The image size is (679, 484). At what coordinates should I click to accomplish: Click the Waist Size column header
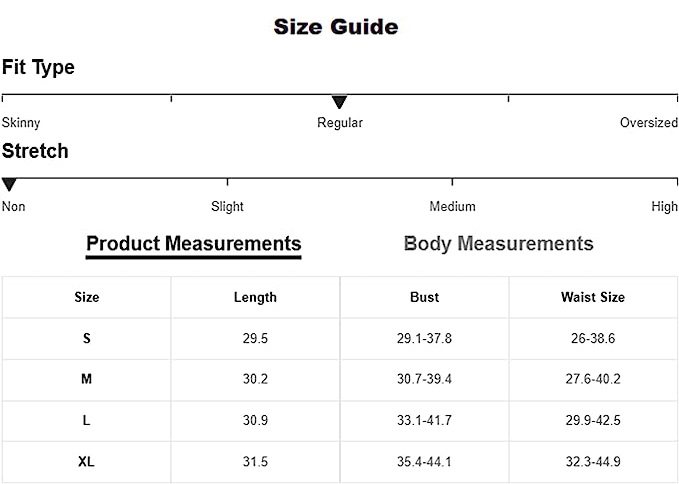tap(593, 297)
